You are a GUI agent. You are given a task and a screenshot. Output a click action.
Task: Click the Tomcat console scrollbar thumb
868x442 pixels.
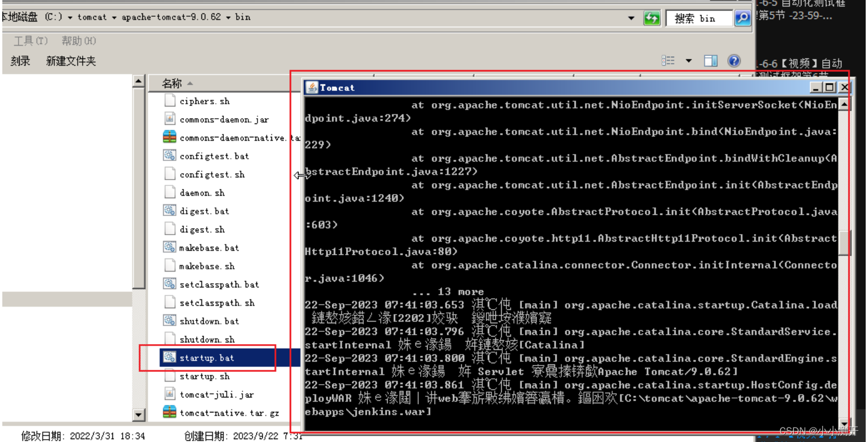(x=844, y=242)
